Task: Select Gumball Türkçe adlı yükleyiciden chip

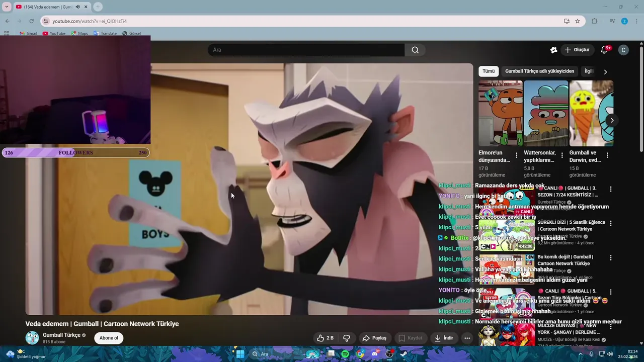Action: point(539,71)
